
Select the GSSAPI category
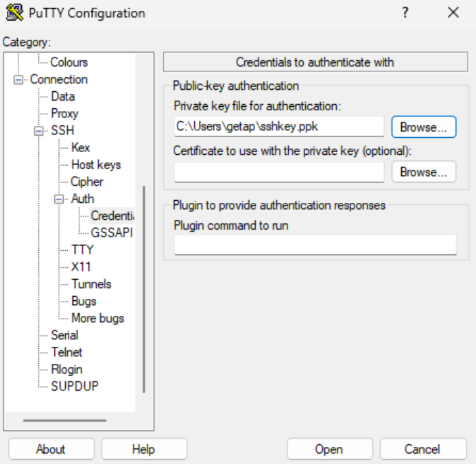[x=110, y=232]
